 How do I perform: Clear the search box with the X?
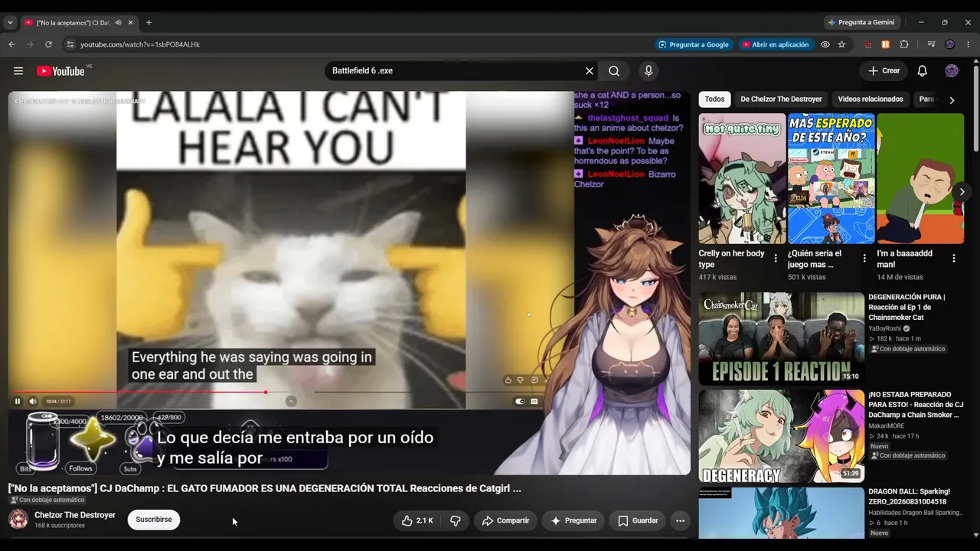(590, 71)
